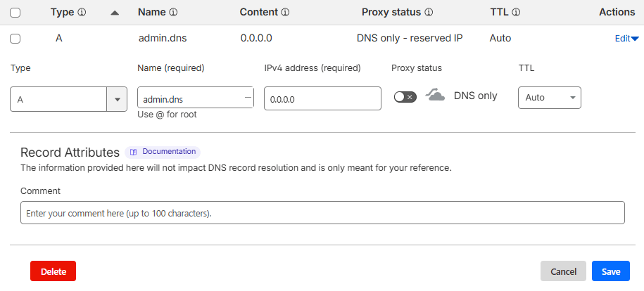
Task: Click the Proxy status info icon
Action: [x=429, y=13]
